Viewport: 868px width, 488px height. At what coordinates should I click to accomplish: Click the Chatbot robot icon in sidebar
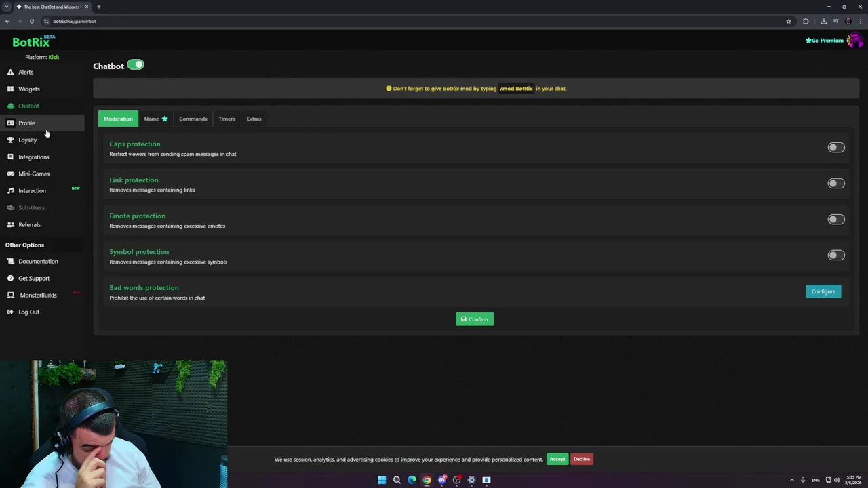(x=10, y=106)
